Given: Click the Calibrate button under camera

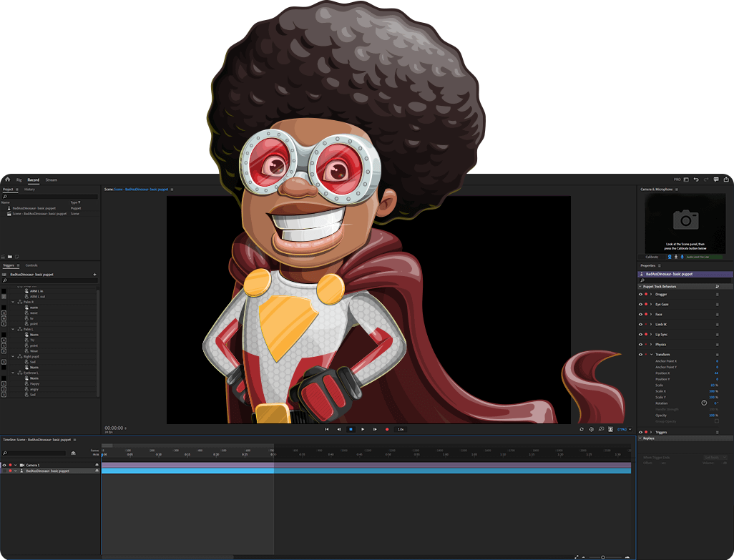Looking at the screenshot, I should pyautogui.click(x=652, y=257).
